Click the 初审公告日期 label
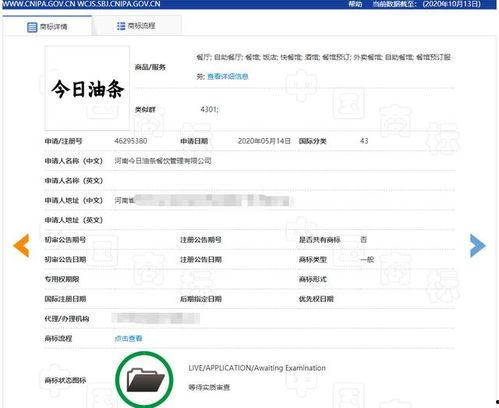 [x=65, y=259]
